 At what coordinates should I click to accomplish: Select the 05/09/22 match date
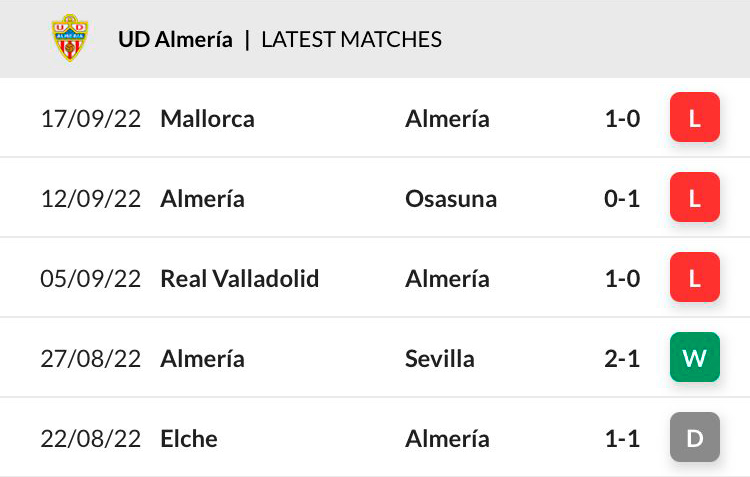(x=91, y=278)
